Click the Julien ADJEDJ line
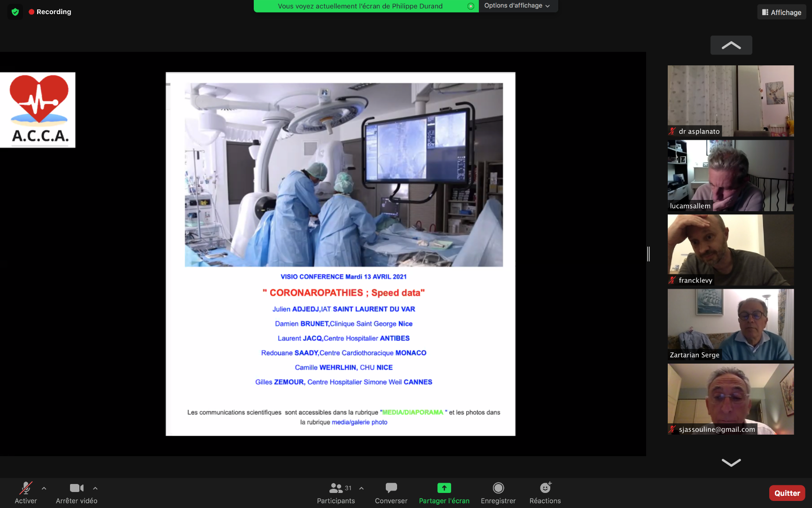Screen dimensions: 812x508 344,309
